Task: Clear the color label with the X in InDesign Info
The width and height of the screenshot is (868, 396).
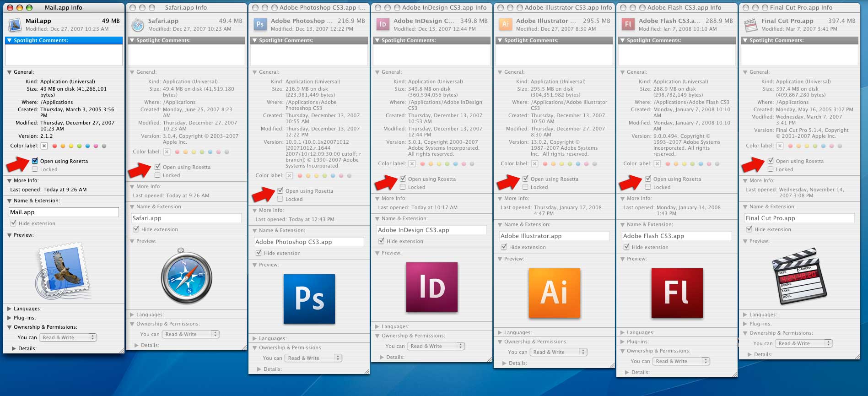Action: pos(412,164)
